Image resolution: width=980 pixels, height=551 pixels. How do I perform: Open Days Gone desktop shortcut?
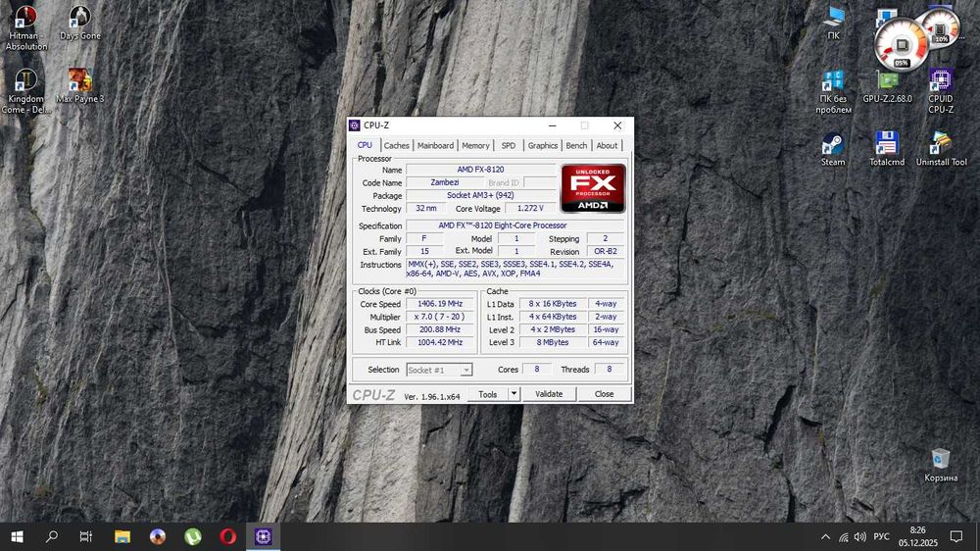pyautogui.click(x=80, y=24)
